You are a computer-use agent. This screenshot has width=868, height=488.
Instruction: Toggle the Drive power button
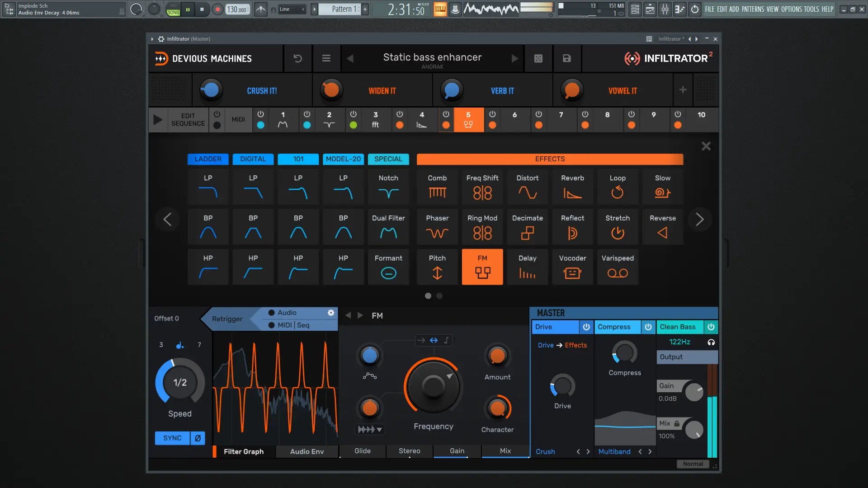586,327
